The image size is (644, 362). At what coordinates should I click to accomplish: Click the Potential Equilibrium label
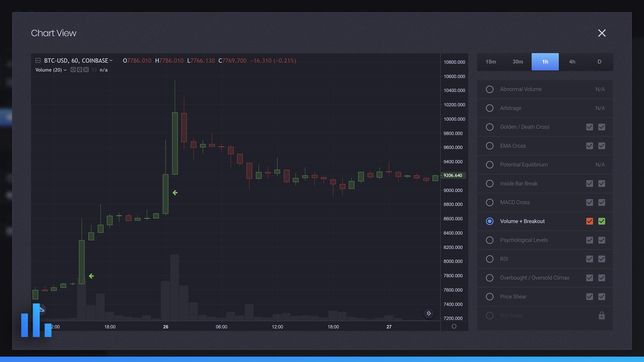[x=524, y=165]
